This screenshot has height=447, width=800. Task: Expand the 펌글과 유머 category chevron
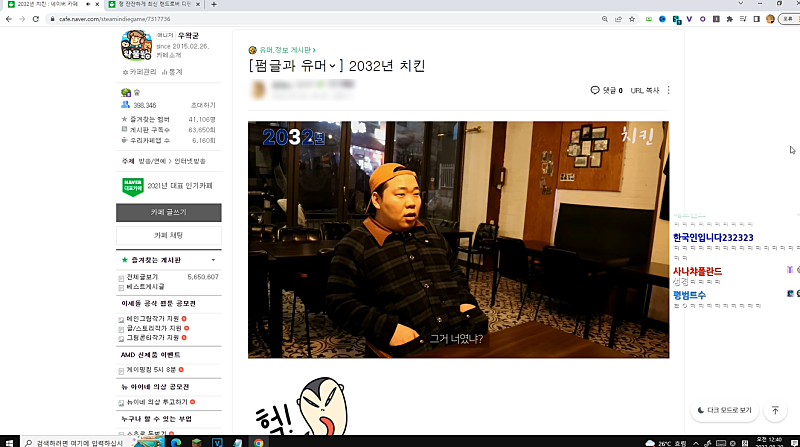pos(332,66)
